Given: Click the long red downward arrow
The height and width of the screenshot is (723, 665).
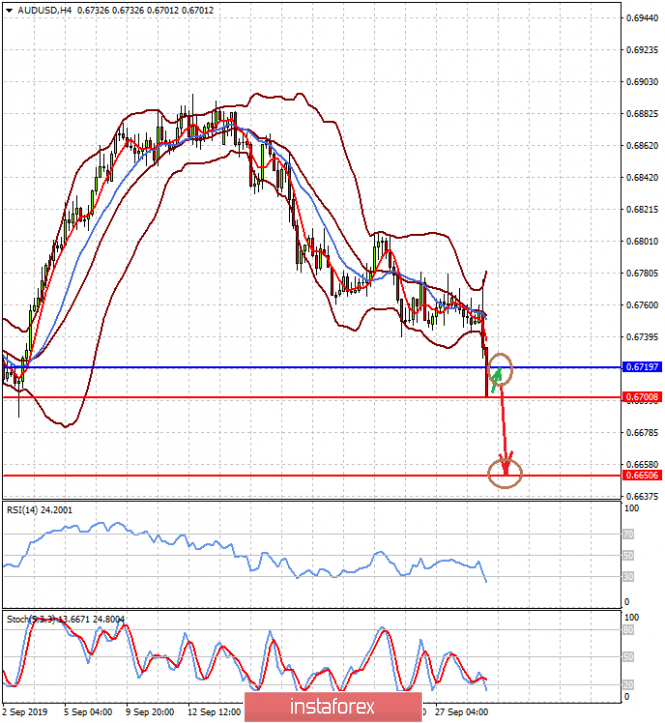Looking at the screenshot, I should [503, 430].
